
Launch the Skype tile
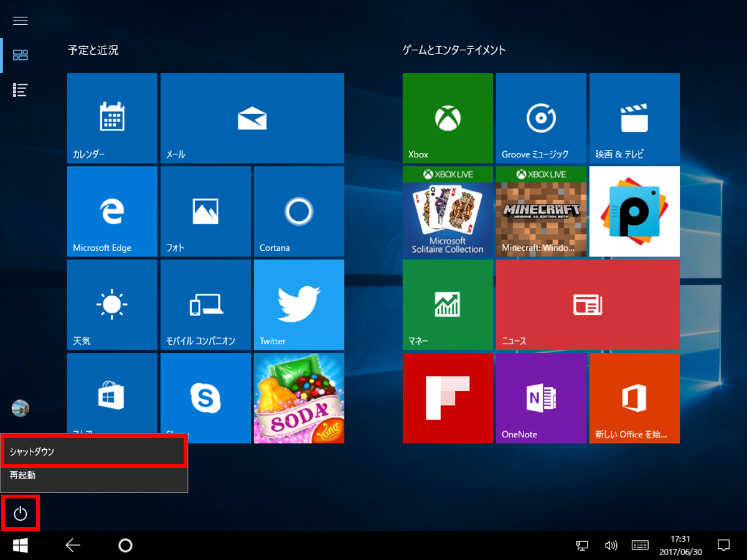click(205, 393)
